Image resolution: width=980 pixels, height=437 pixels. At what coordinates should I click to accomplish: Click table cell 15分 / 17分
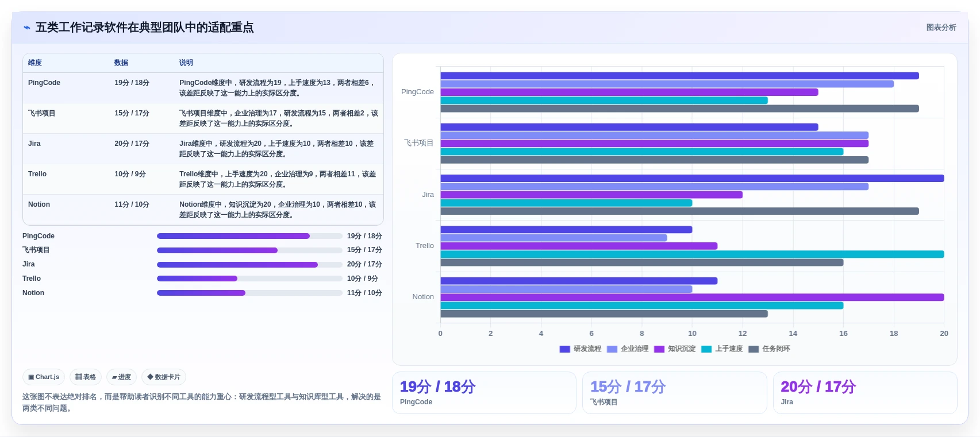[132, 113]
